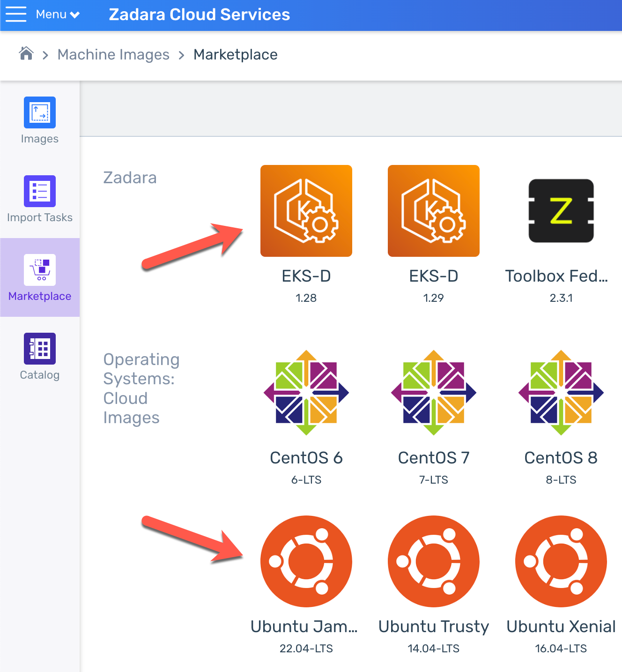Click the 16.04-LTS version text
The width and height of the screenshot is (622, 672).
[561, 649]
